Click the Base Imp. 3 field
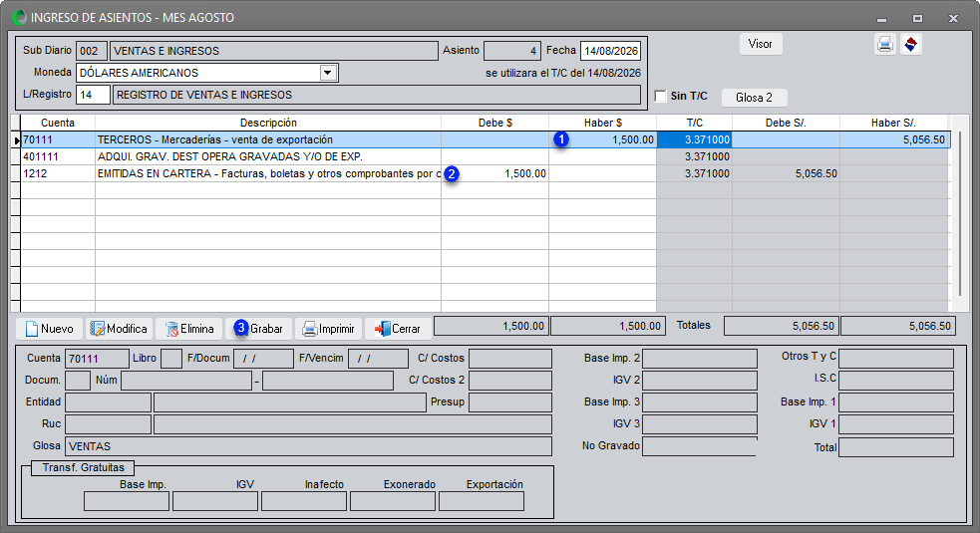The image size is (980, 533). [x=700, y=402]
